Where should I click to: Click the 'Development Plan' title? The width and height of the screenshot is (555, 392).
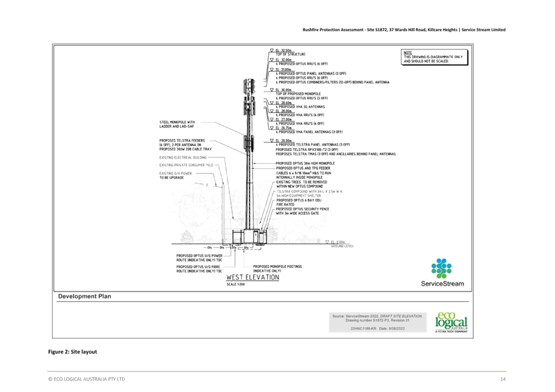tap(85, 297)
